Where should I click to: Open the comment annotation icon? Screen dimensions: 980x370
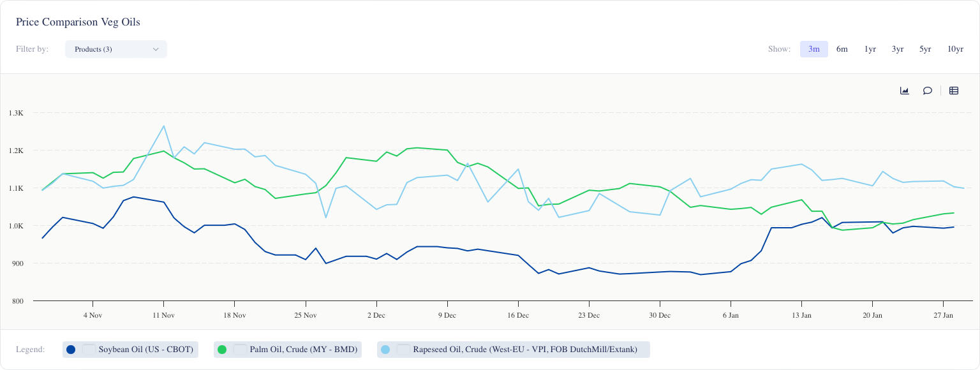(927, 91)
